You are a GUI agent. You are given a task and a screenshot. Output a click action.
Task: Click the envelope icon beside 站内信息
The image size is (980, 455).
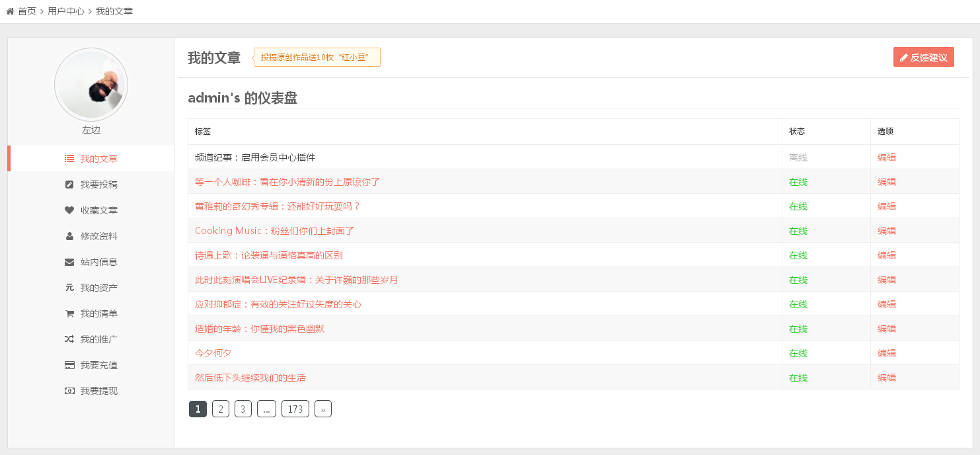(x=69, y=262)
